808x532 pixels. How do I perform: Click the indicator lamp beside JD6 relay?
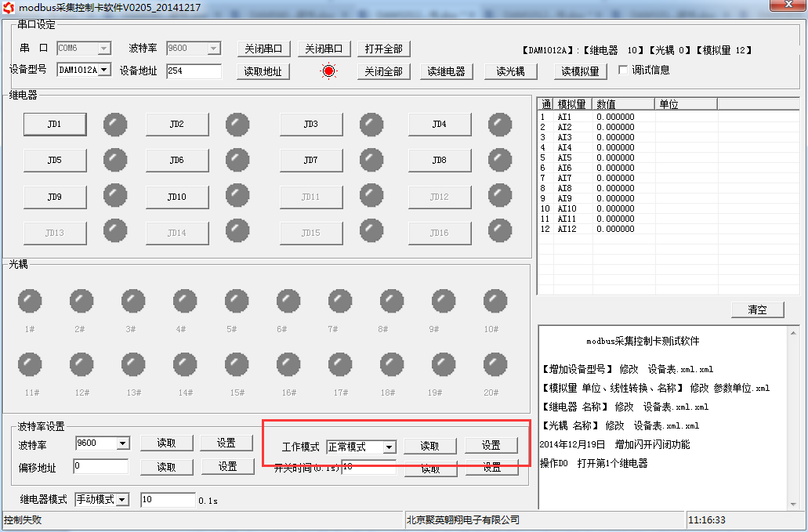(x=237, y=160)
